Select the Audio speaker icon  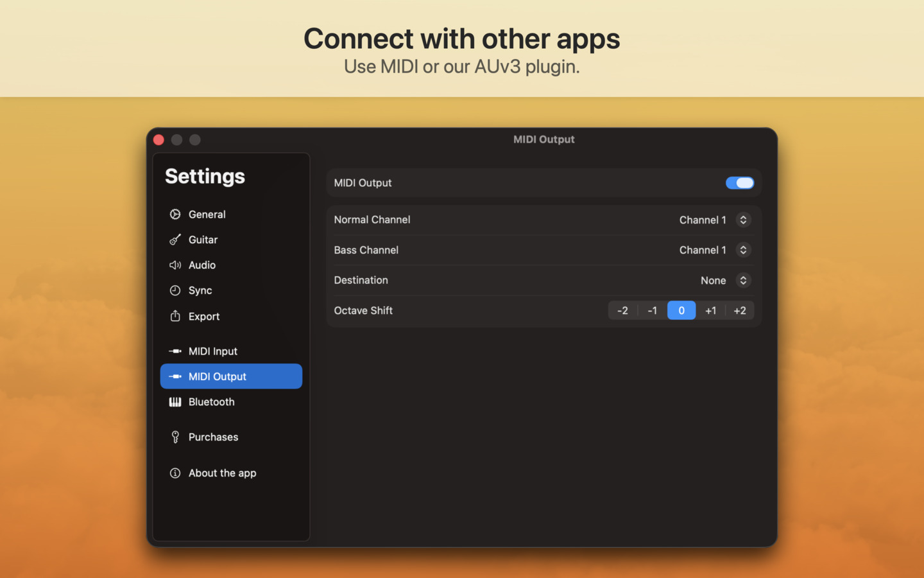coord(175,265)
